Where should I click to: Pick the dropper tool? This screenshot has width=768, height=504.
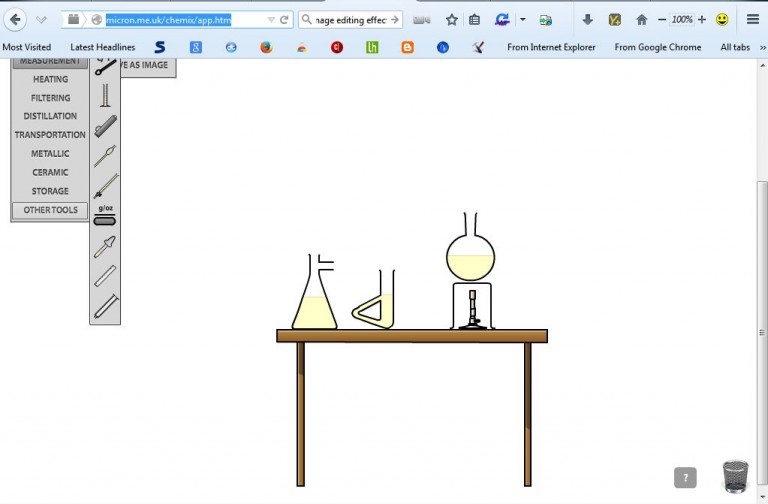[x=105, y=247]
